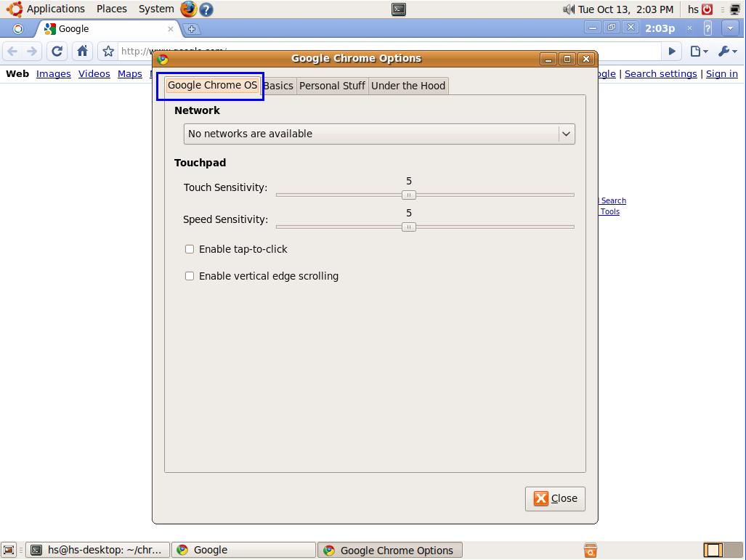Switch to the hs@hs-desktop terminal taskbar item

coord(97,550)
